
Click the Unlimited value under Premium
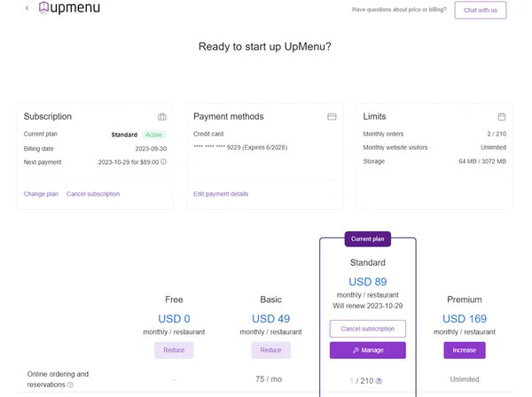tap(465, 379)
